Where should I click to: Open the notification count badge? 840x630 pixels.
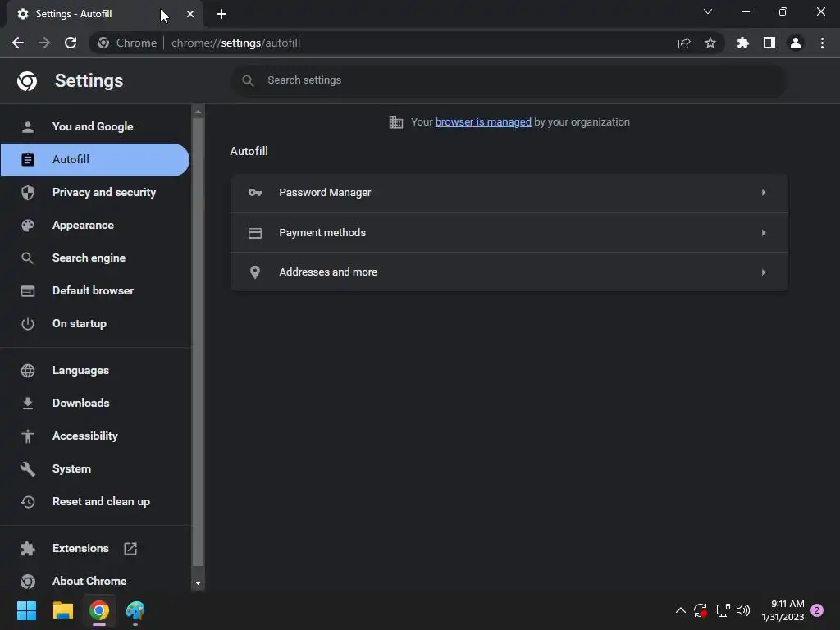(x=817, y=610)
